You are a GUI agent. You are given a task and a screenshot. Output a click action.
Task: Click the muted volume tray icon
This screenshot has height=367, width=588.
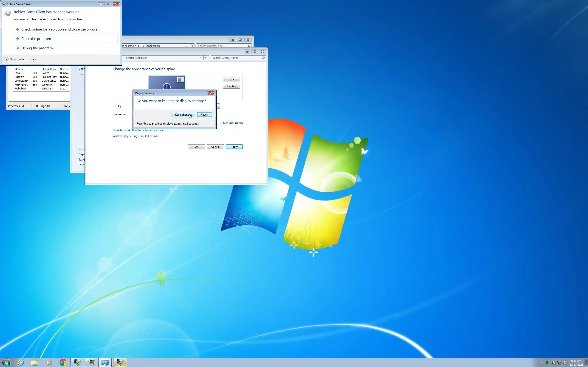[565, 363]
